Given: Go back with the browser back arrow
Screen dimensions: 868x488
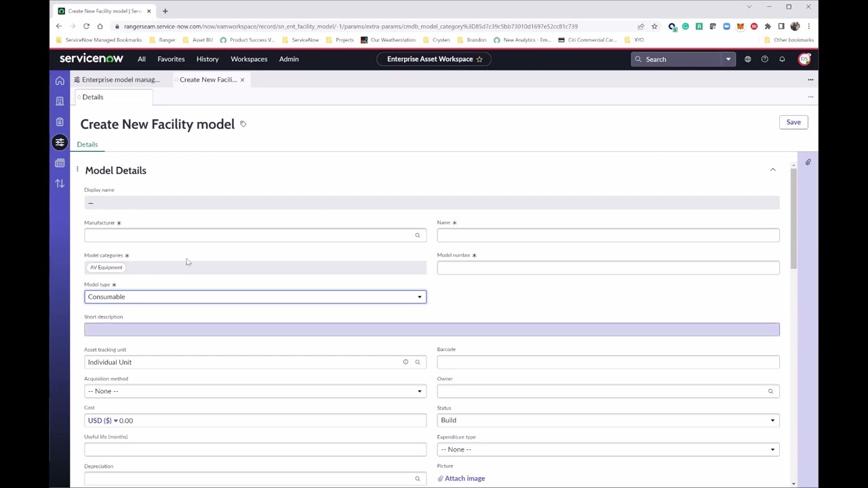Looking at the screenshot, I should [59, 26].
